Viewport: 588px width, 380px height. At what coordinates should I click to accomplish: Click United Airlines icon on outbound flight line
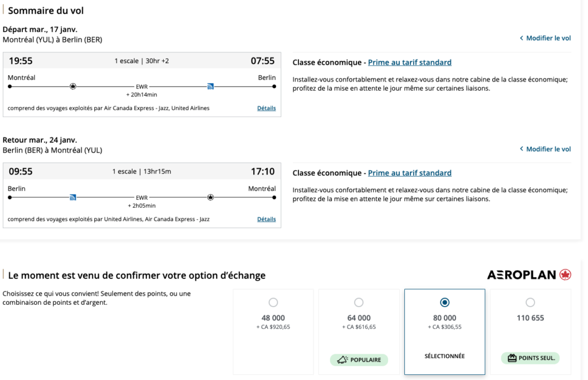click(x=211, y=87)
